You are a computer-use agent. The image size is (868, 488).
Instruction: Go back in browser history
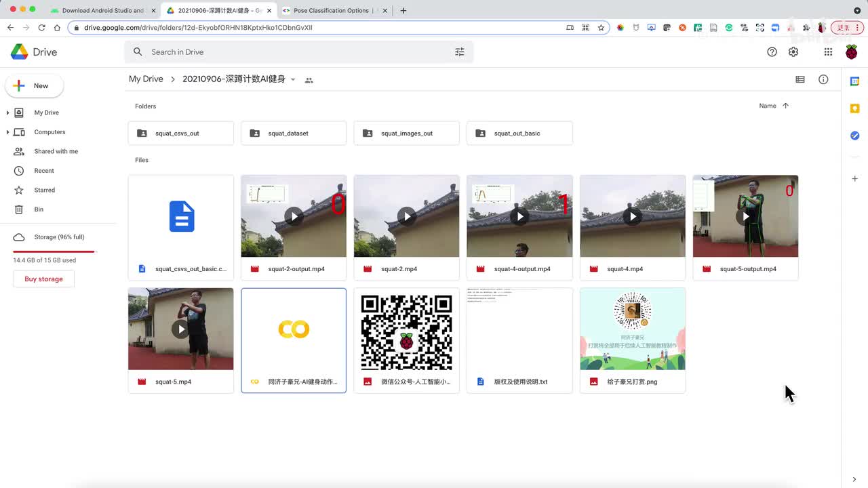point(10,28)
